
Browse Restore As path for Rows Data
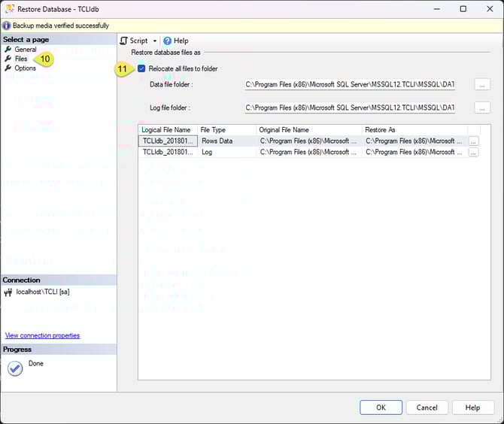pyautogui.click(x=473, y=141)
